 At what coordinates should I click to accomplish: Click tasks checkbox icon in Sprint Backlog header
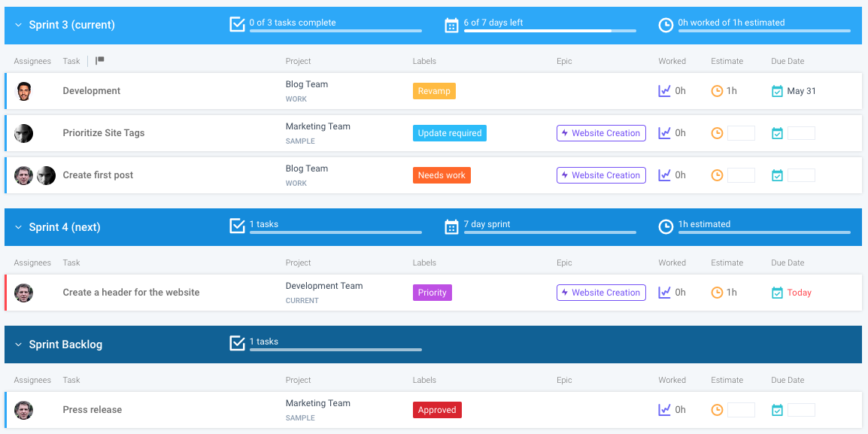tap(237, 343)
